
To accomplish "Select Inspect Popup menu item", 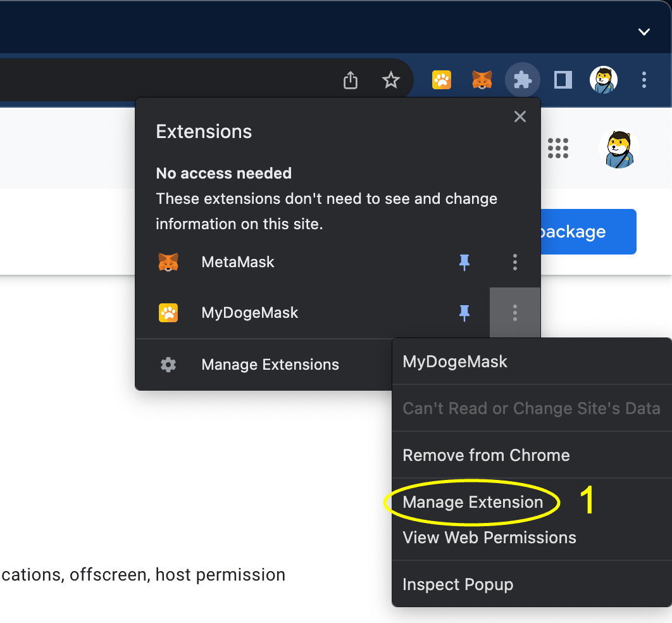I will point(532,584).
